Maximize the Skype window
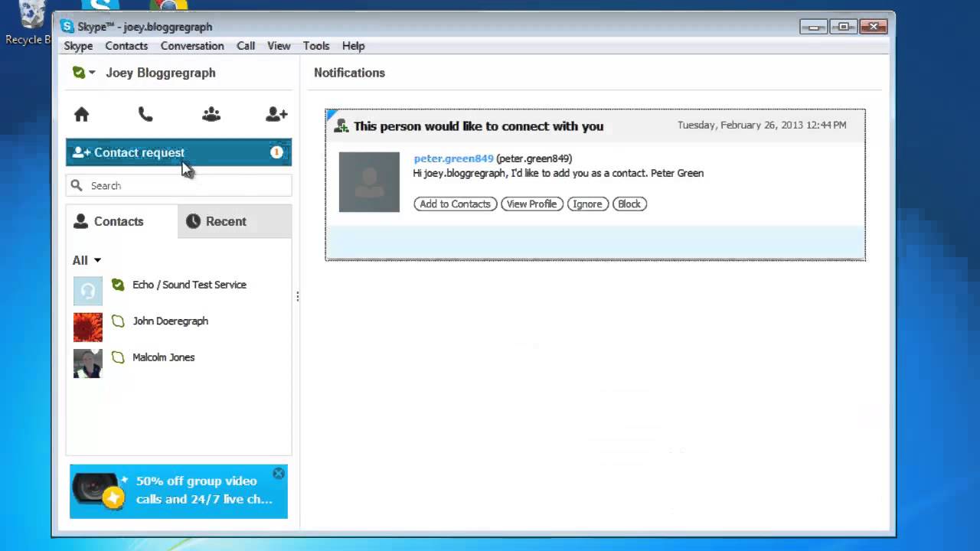The width and height of the screenshot is (980, 551). point(843,27)
